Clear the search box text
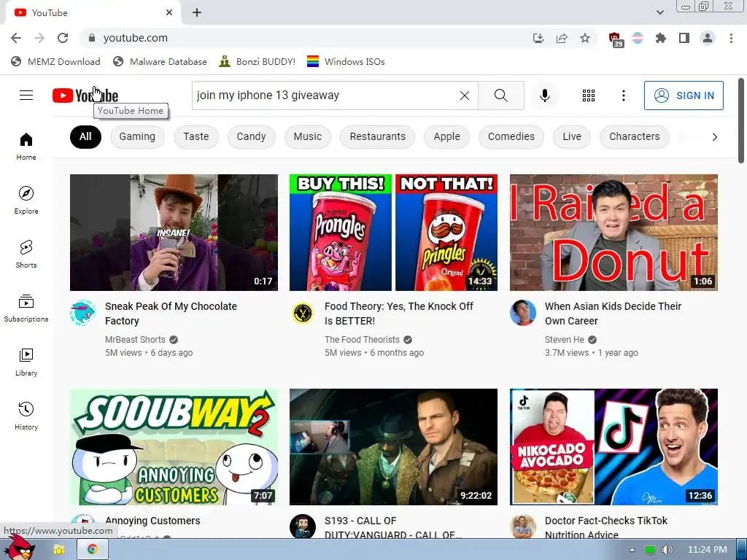This screenshot has height=560, width=747. tap(465, 96)
